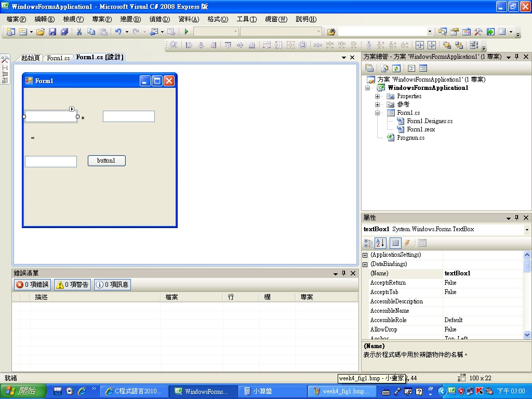
Task: Click the Bring to Front icon
Action: tap(447, 45)
